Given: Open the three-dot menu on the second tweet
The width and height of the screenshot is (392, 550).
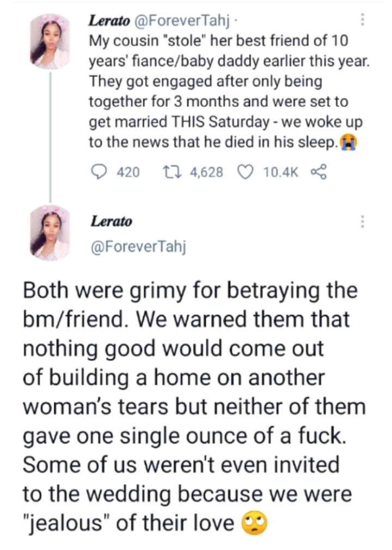Looking at the screenshot, I should point(362,221).
